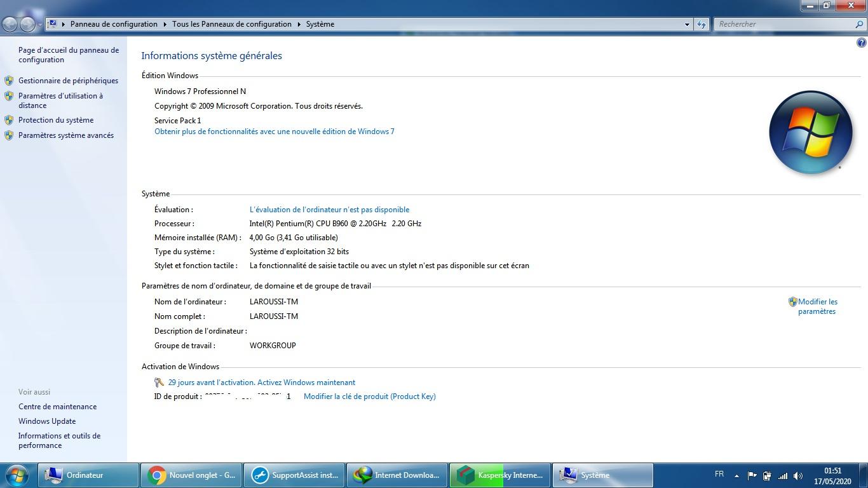Click Modifier les paramètres link
The width and height of the screenshot is (868, 488).
pyautogui.click(x=818, y=306)
